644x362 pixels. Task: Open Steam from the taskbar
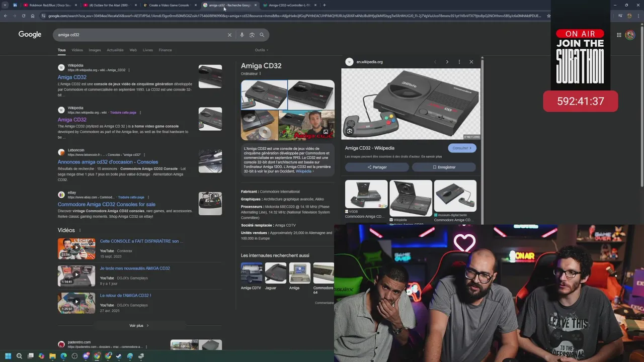pyautogui.click(x=119, y=356)
